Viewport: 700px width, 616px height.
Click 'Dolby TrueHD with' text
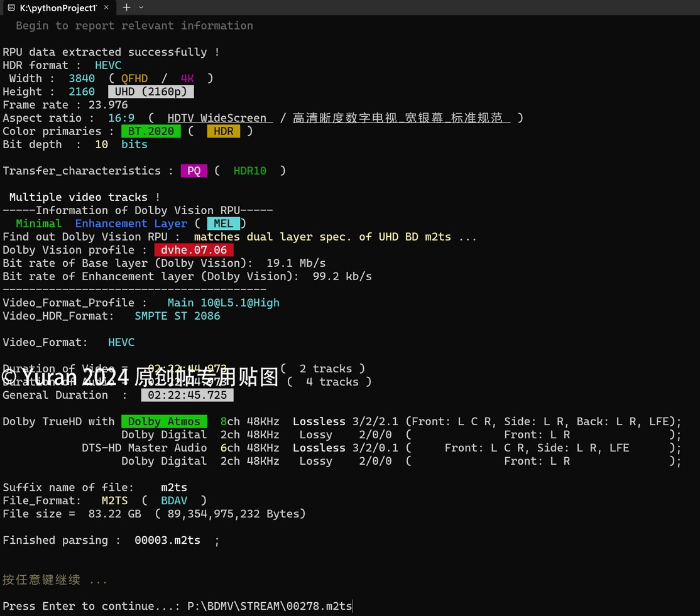58,421
